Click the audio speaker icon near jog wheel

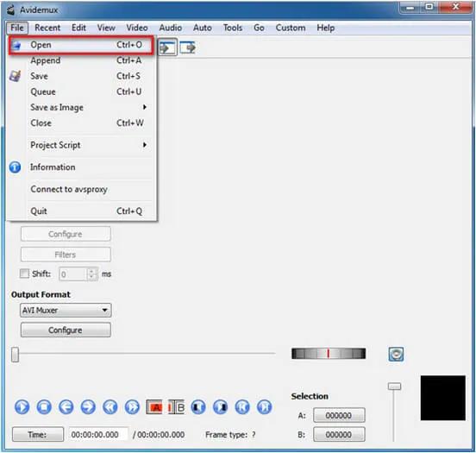click(396, 354)
